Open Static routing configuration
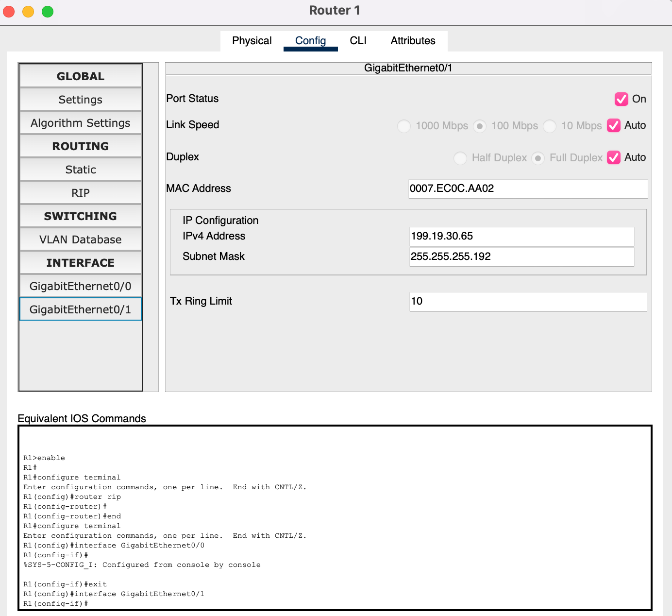The image size is (672, 616). point(81,170)
